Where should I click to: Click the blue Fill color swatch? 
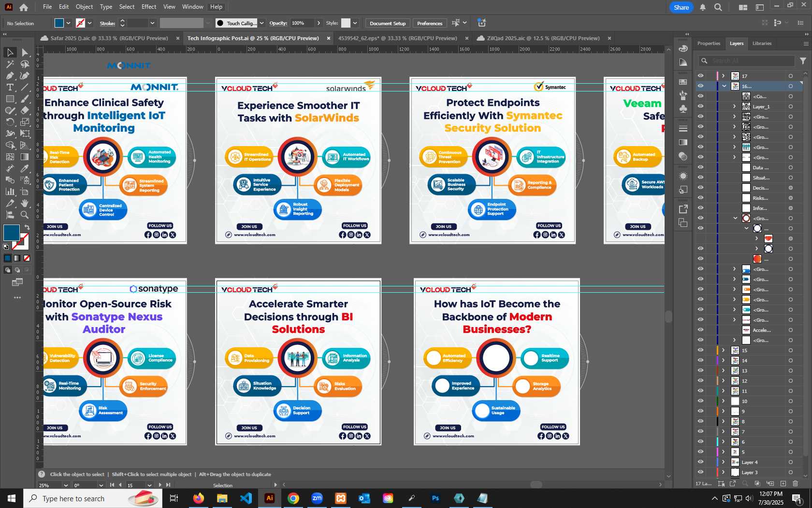tap(12, 233)
